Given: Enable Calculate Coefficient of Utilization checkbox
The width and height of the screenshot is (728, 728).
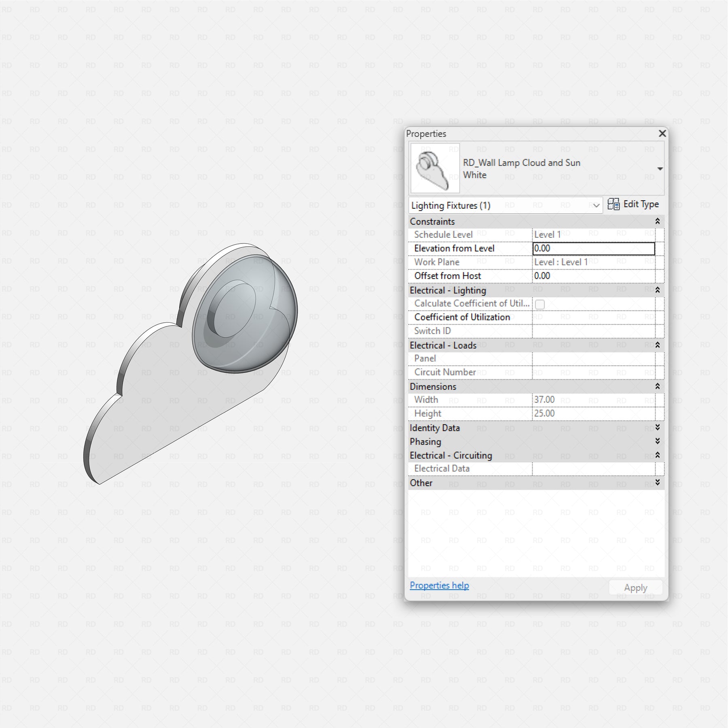Looking at the screenshot, I should coord(540,304).
